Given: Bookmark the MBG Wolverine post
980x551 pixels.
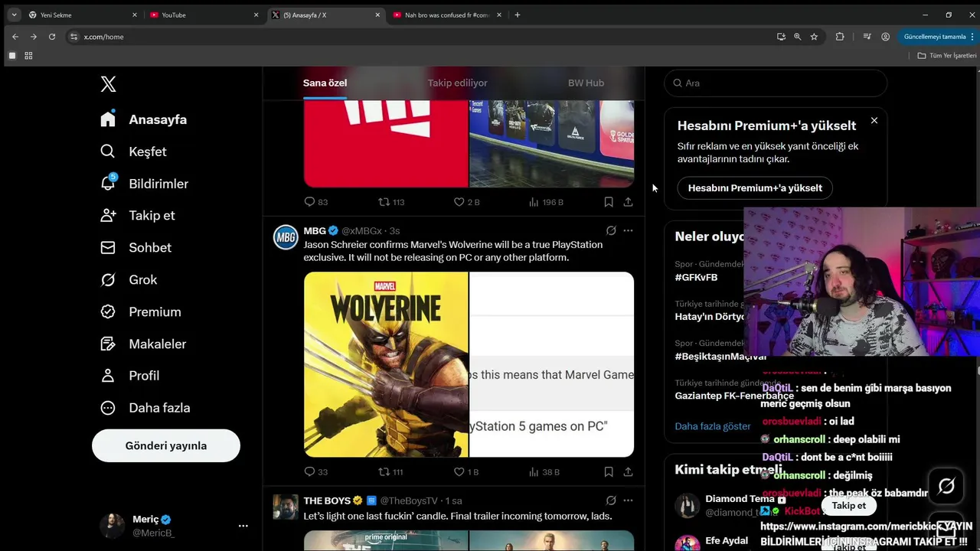Looking at the screenshot, I should tap(609, 472).
